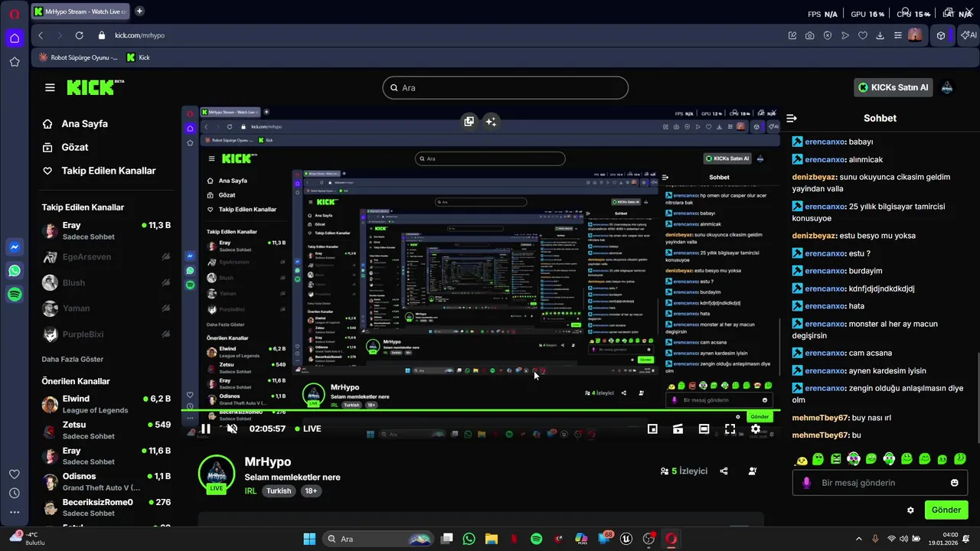980x551 pixels.
Task: Open Opera home in the sidebar
Action: pyautogui.click(x=15, y=37)
